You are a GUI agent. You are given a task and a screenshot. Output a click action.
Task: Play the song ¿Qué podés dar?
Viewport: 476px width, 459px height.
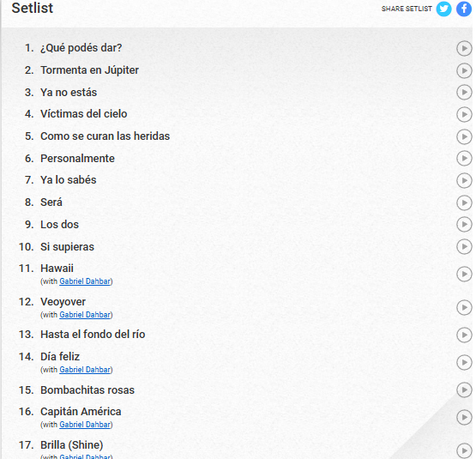pos(464,49)
